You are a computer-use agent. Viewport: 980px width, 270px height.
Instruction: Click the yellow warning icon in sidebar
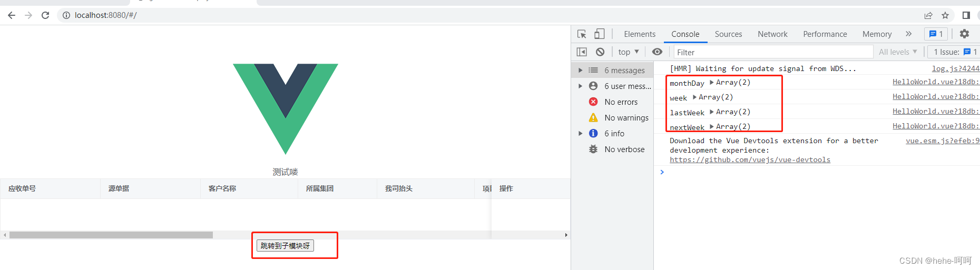click(x=593, y=117)
